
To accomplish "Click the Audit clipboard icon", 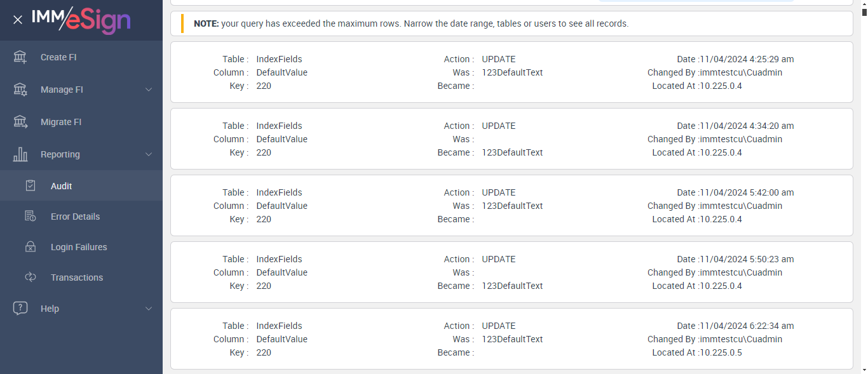I will (x=31, y=186).
